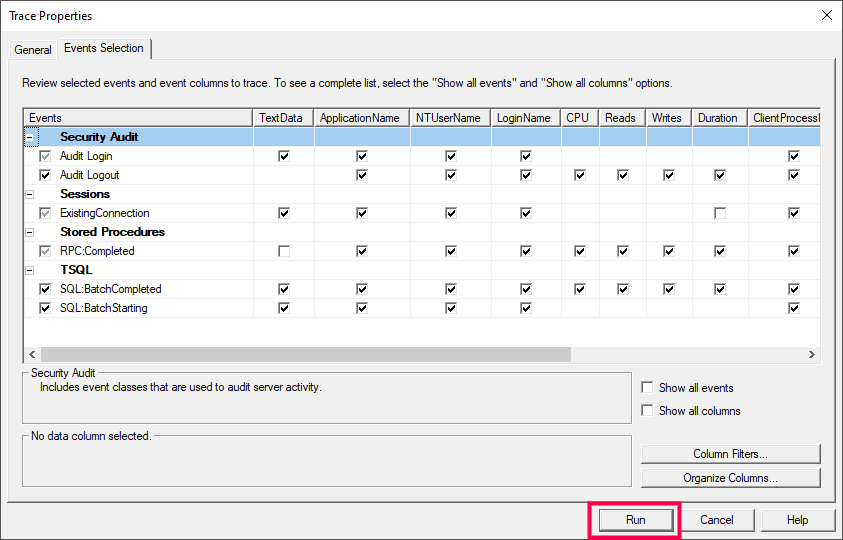Viewport: 843px width, 540px height.
Task: Uncheck CPU for Audit Logout
Action: coord(580,175)
